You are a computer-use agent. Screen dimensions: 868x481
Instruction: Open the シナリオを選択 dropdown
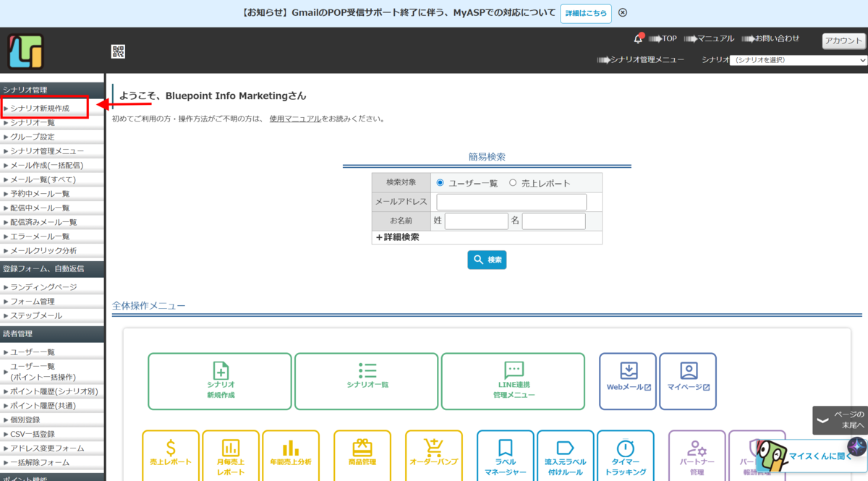pos(799,60)
